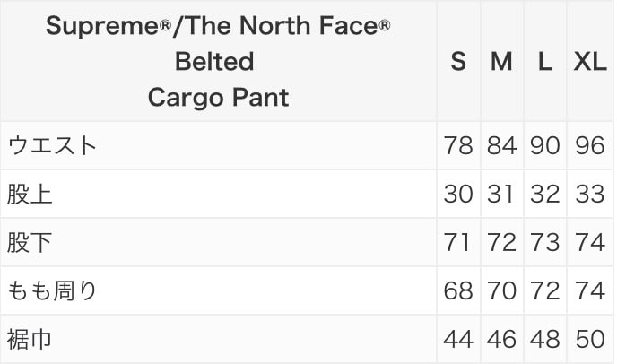This screenshot has width=617, height=364.
Task: Click hem width value 50 for size XL
Action: pyautogui.click(x=590, y=339)
